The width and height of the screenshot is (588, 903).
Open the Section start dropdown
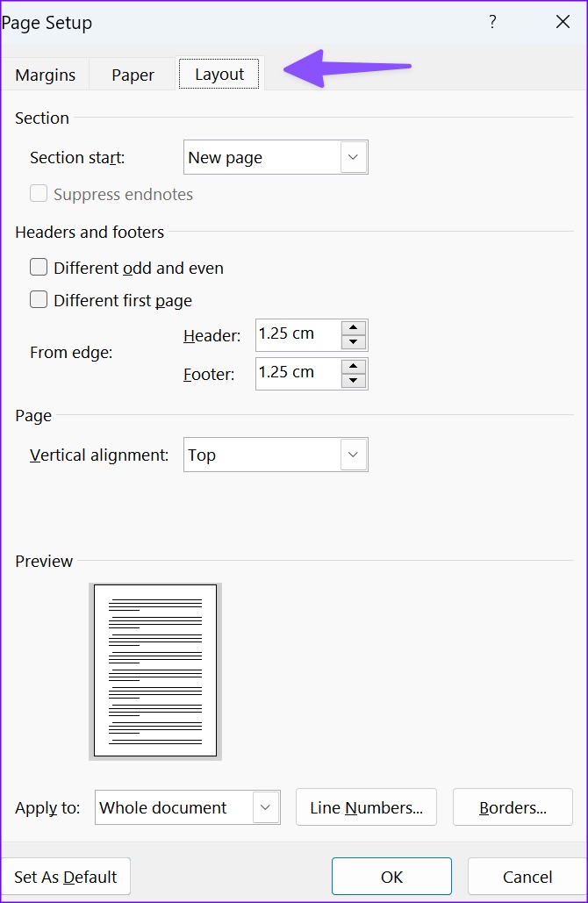pos(352,157)
